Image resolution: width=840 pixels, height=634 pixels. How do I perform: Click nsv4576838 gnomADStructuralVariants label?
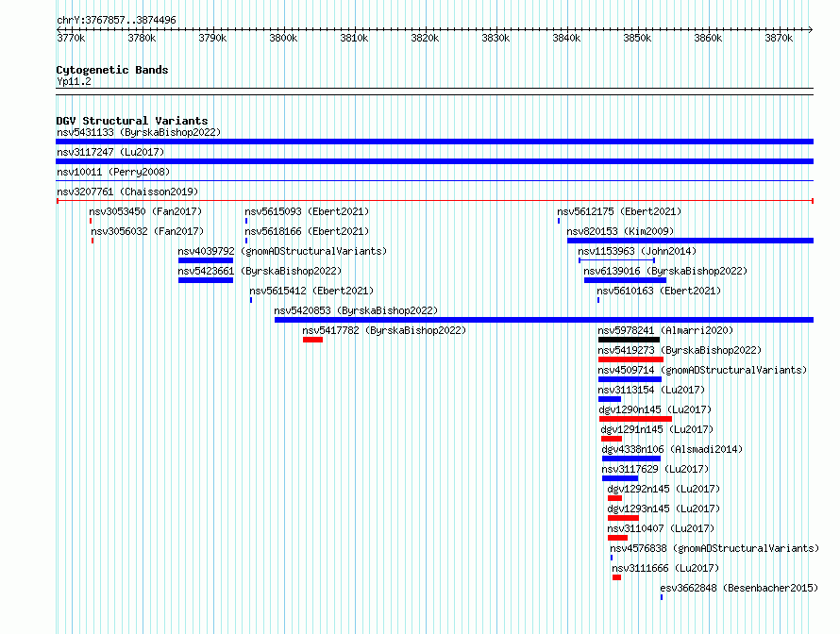pyautogui.click(x=714, y=548)
